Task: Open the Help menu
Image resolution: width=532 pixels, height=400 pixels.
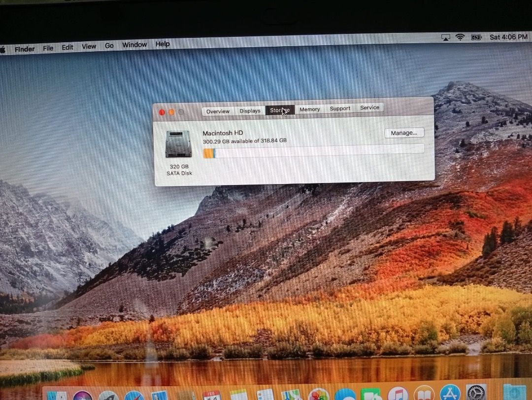Action: pyautogui.click(x=163, y=44)
